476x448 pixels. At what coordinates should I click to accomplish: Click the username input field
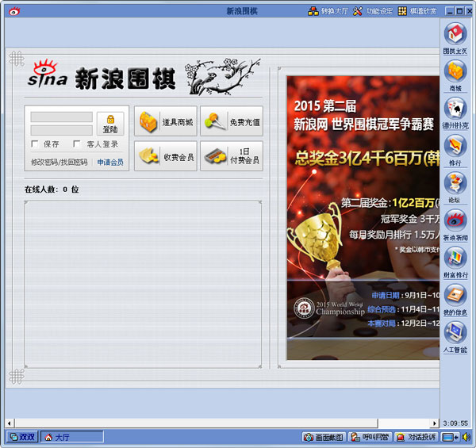click(x=62, y=117)
